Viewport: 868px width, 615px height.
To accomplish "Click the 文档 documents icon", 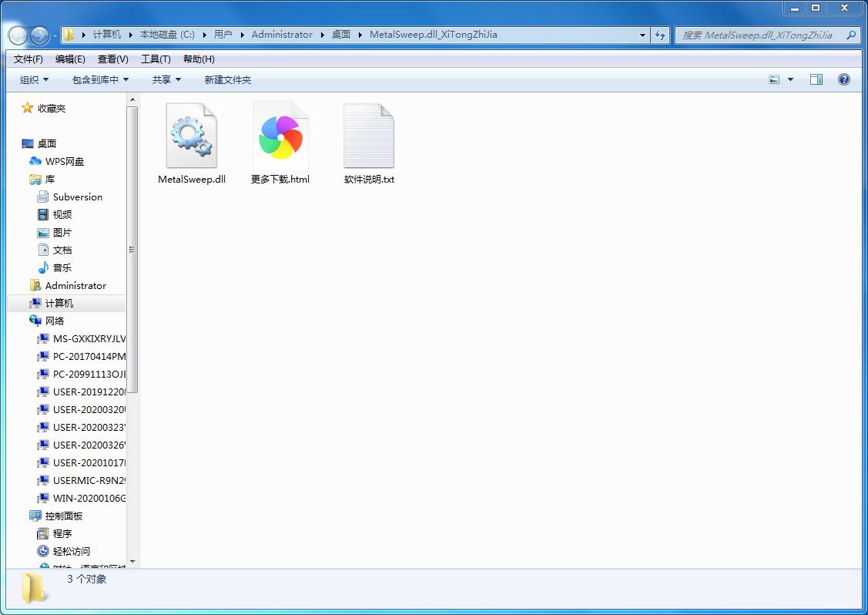I will point(42,250).
